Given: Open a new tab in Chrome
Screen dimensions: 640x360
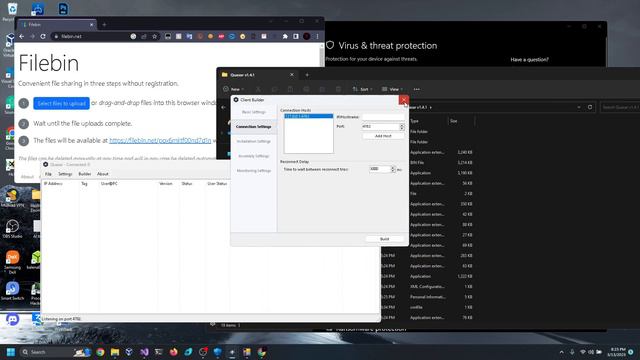Looking at the screenshot, I should (x=104, y=24).
